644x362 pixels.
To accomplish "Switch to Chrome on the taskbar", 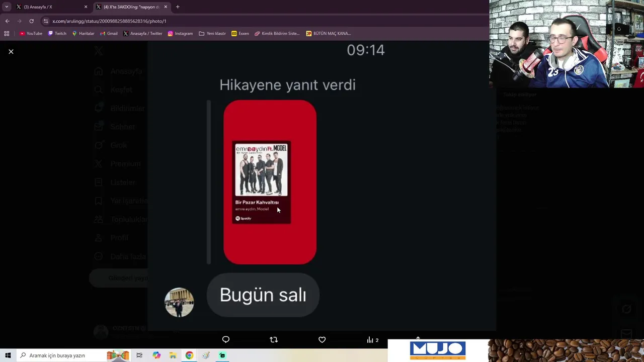I will 189,355.
